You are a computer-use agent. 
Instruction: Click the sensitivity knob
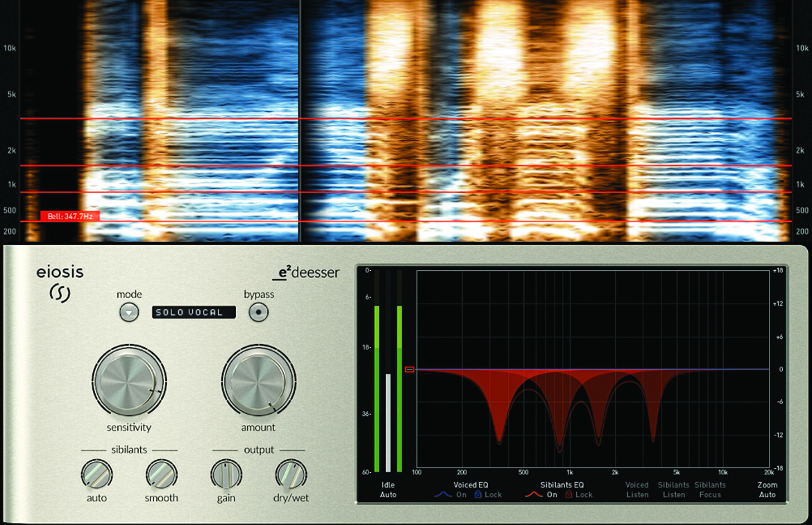pyautogui.click(x=129, y=381)
